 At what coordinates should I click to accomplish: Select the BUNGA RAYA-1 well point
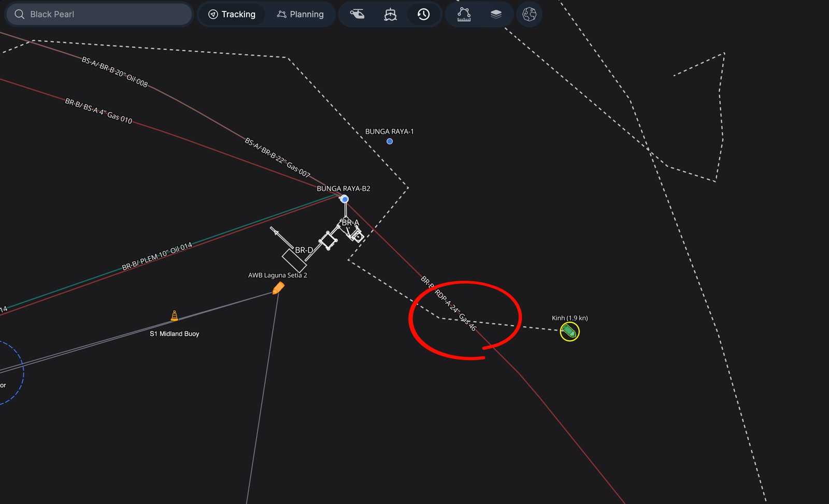point(390,141)
